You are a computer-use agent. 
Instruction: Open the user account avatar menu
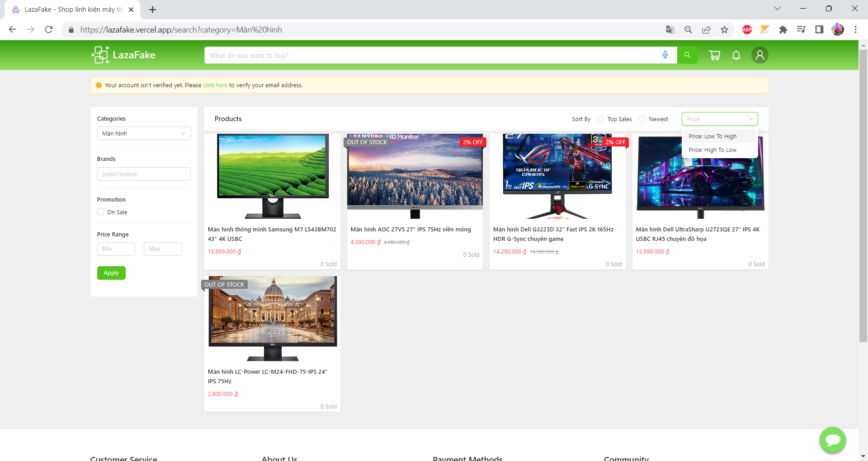point(760,55)
